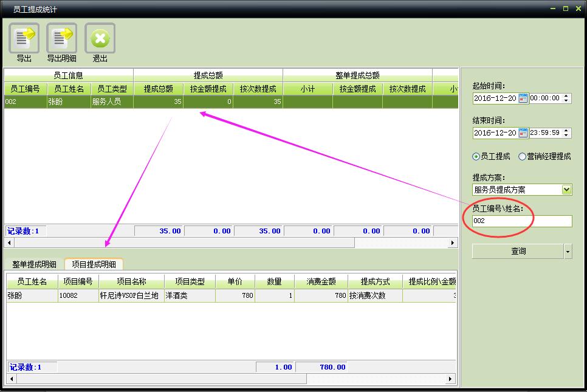
Task: Open the calendar for 起始时间 date
Action: 523,98
